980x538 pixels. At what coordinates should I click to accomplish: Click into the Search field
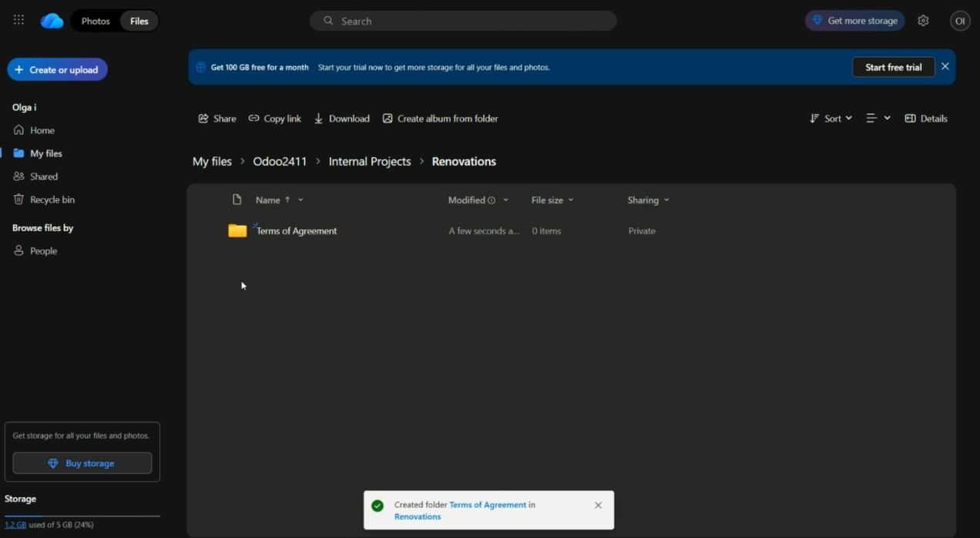[x=470, y=21]
